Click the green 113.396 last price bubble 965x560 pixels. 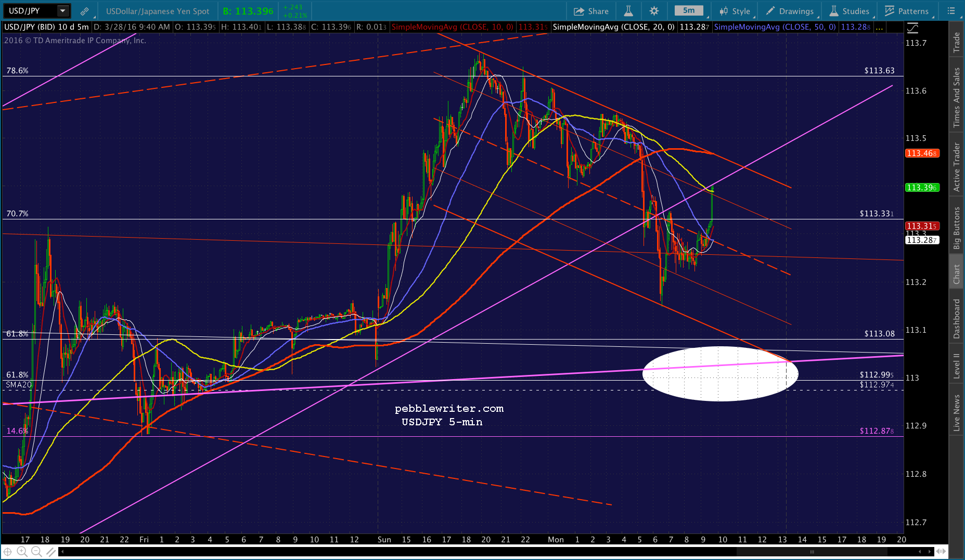922,188
